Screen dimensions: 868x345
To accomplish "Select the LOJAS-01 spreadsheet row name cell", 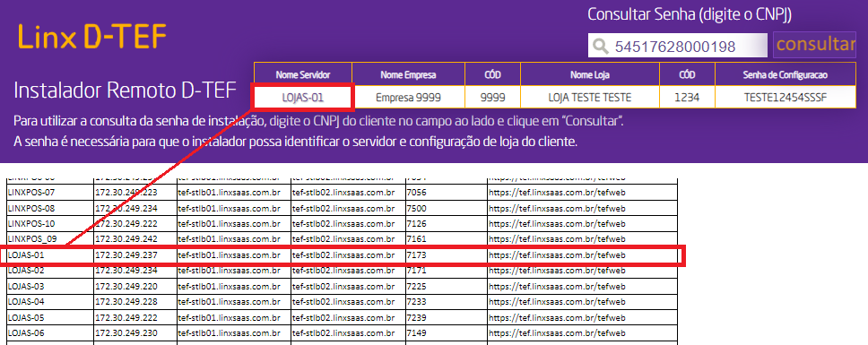I will pos(50,255).
